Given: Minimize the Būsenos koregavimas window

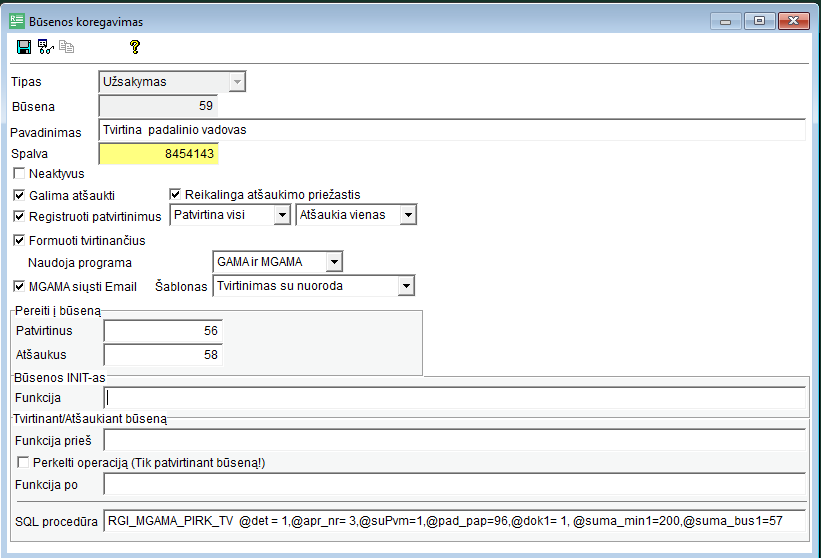Looking at the screenshot, I should pyautogui.click(x=723, y=20).
